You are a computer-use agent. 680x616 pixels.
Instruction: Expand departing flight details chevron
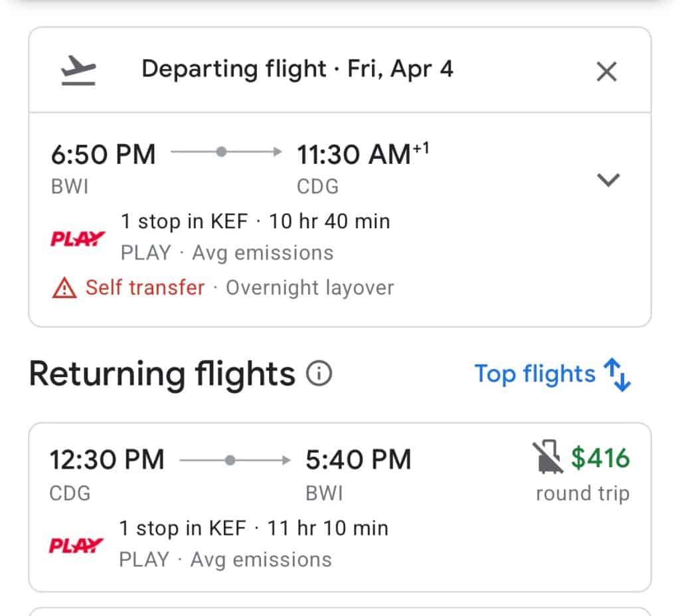(608, 180)
